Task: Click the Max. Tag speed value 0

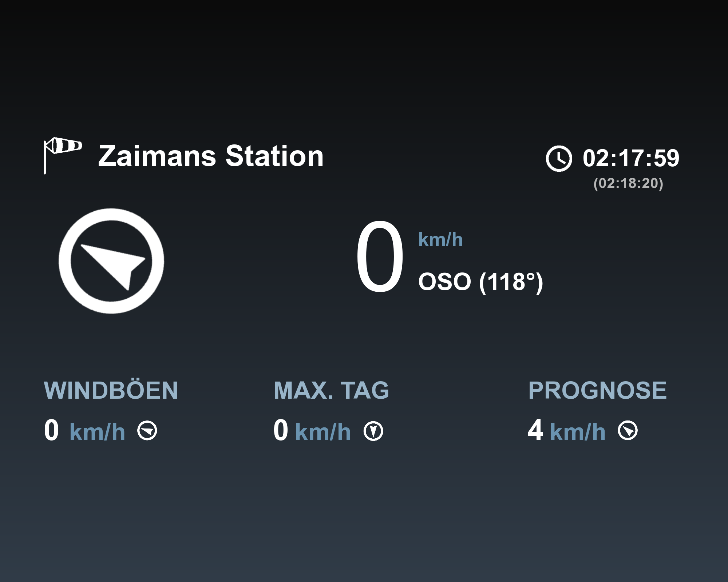Action: click(281, 430)
